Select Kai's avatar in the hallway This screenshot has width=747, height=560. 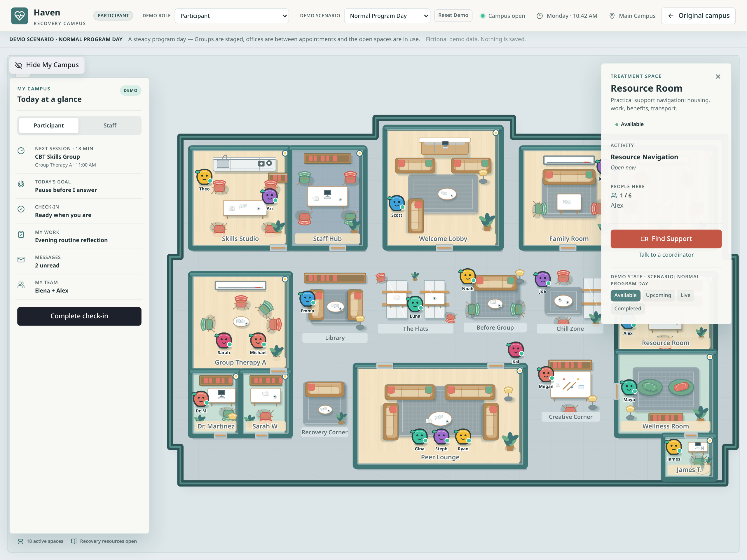515,350
